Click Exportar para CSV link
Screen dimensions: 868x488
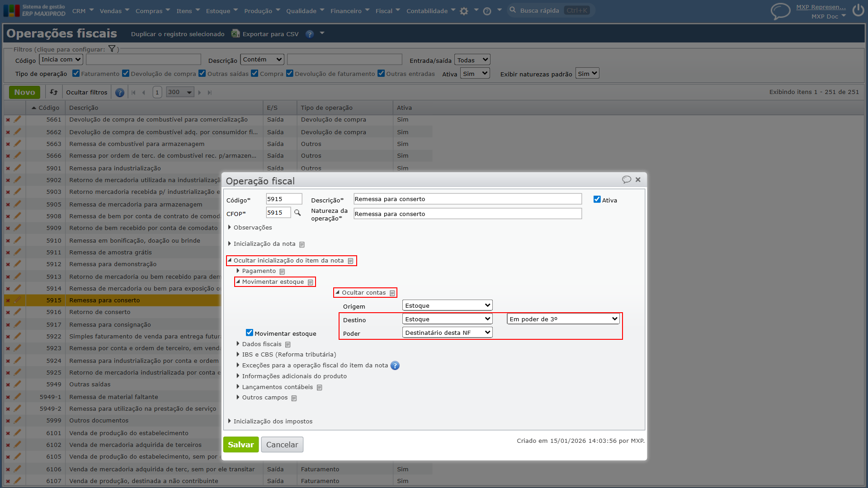coord(265,34)
